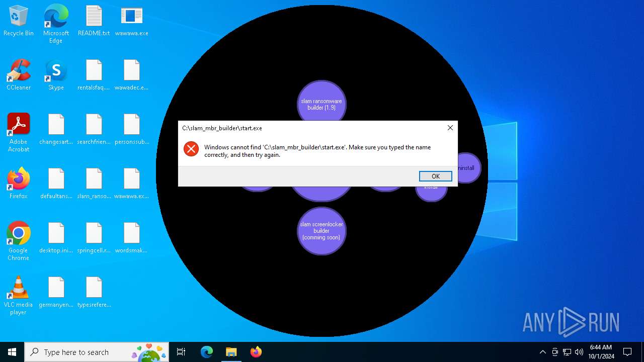Select the slam_ranso file icon
The width and height of the screenshot is (644, 362).
click(x=94, y=184)
